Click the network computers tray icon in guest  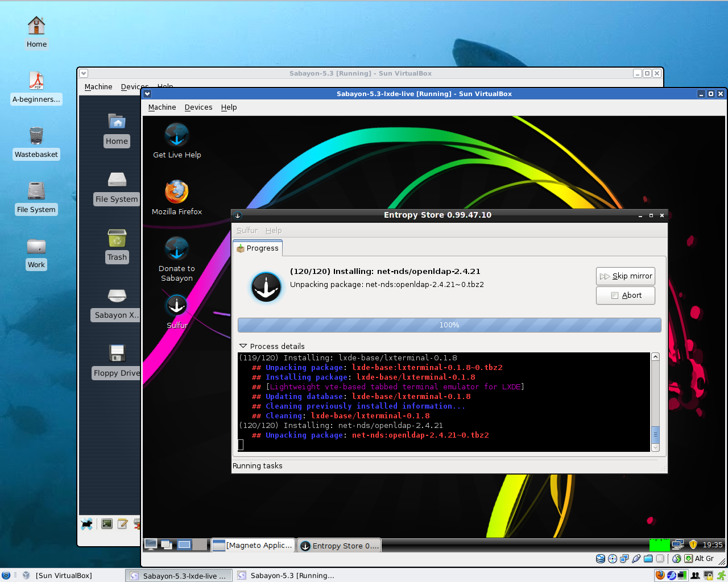click(x=677, y=544)
